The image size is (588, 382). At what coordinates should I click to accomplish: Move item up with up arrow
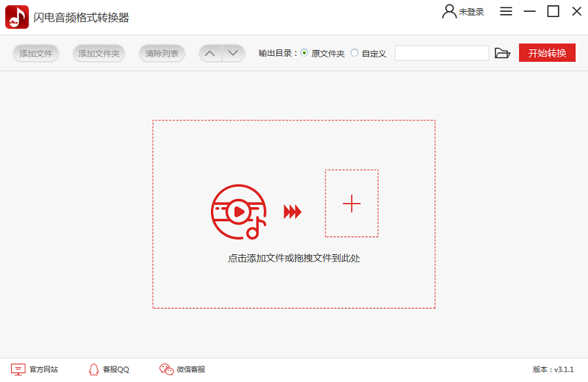pyautogui.click(x=210, y=54)
